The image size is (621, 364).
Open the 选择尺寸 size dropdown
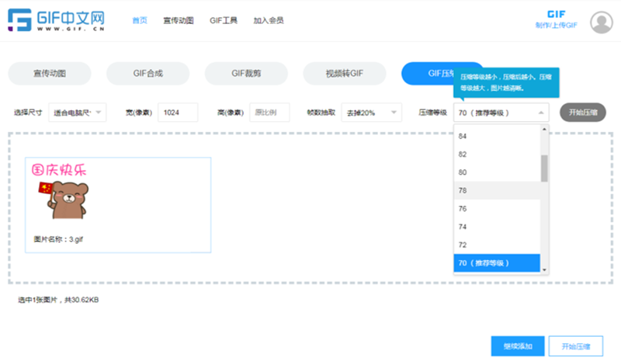[77, 113]
